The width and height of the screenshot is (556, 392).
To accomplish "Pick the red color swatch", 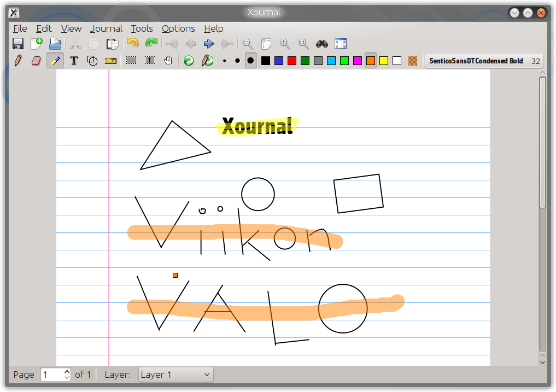I will pos(292,61).
